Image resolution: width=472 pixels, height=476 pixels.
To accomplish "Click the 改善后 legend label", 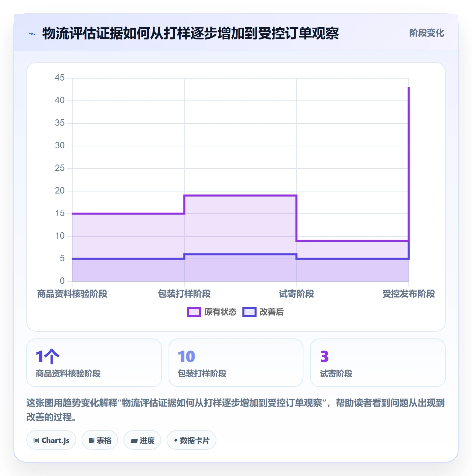I will 271,312.
